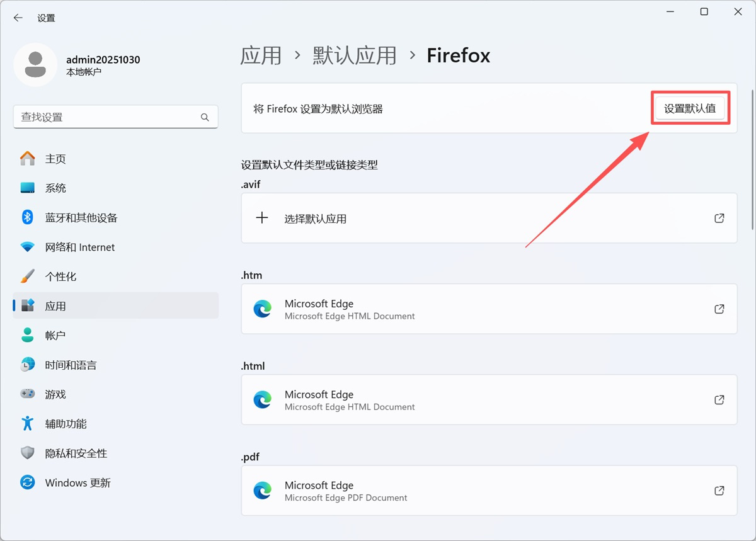Click the back arrow in title bar

(x=18, y=18)
